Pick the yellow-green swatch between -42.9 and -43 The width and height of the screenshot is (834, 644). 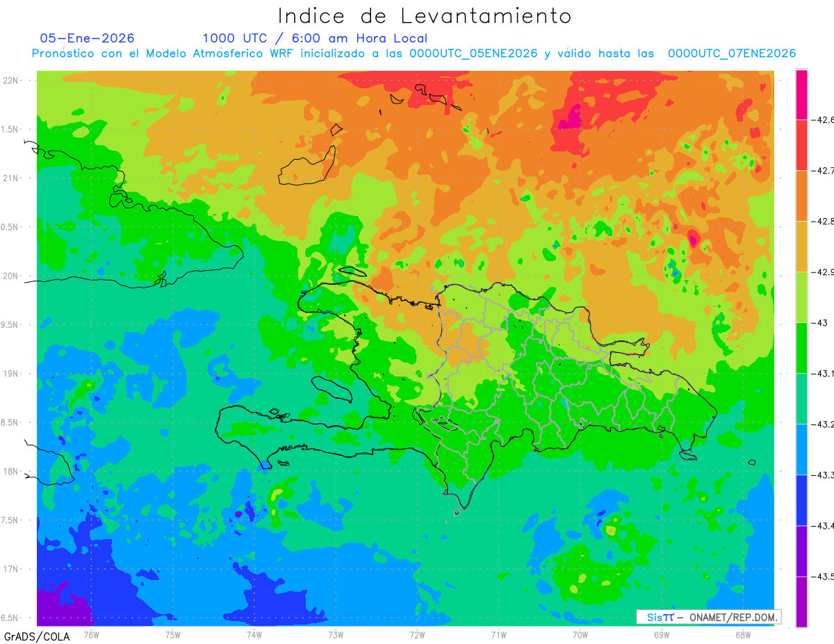click(x=801, y=297)
